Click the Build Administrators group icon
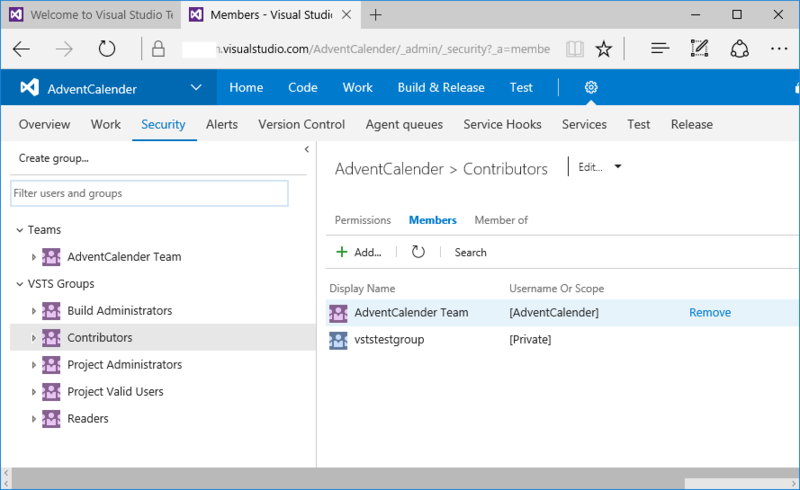Viewport: 800px width, 490px height. 51,311
